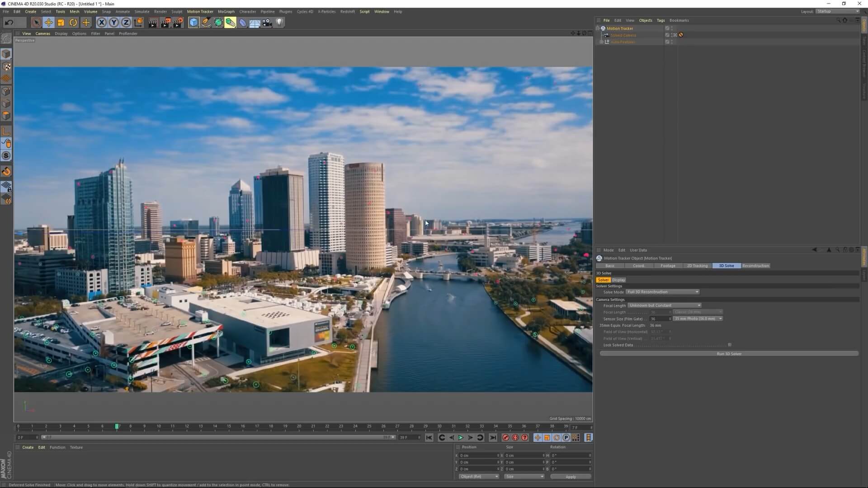
Task: Click the Camera object icon
Action: coord(267,22)
